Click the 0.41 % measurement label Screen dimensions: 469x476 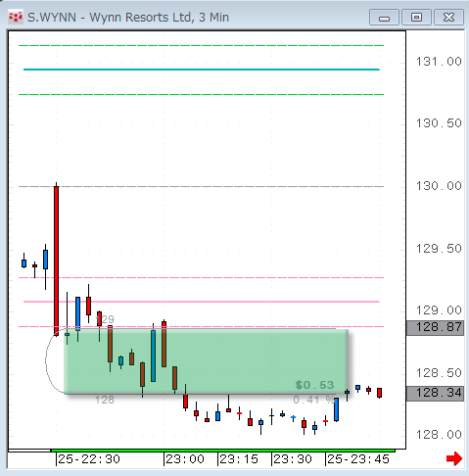pos(313,400)
